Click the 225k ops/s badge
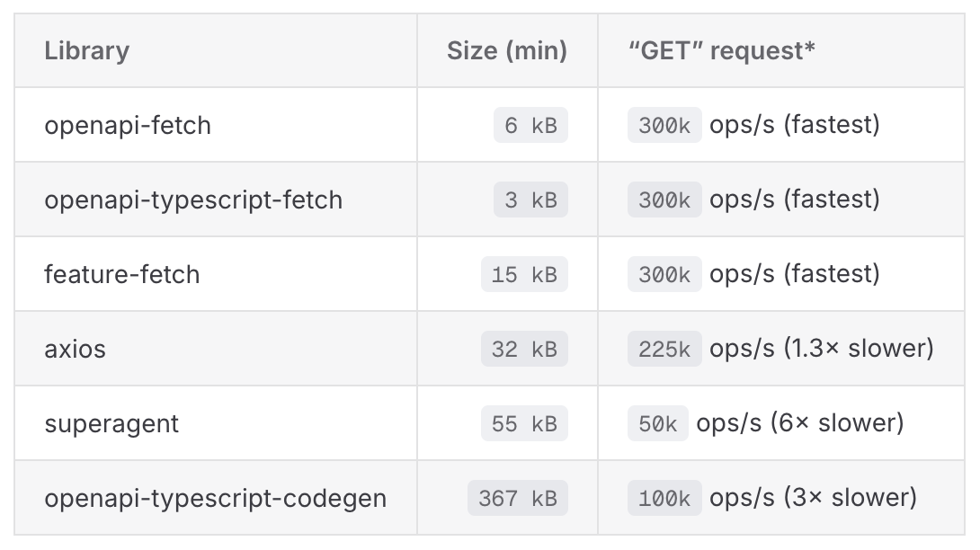This screenshot has height=550, width=980. coord(664,349)
